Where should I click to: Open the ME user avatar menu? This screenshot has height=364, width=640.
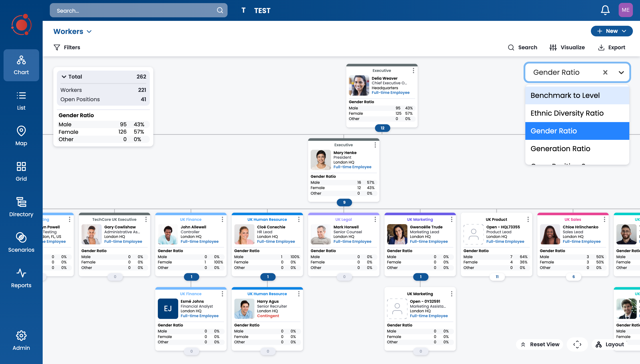[x=626, y=10]
